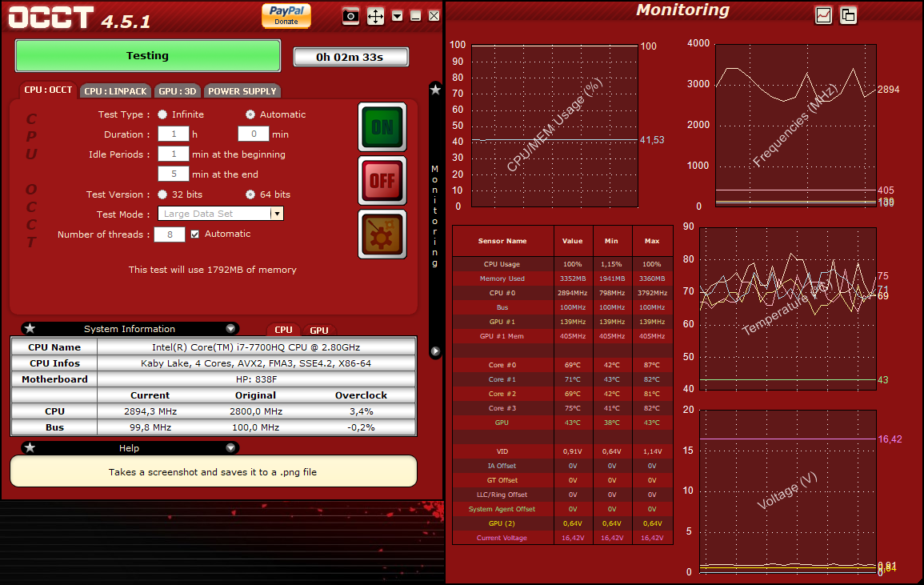The height and width of the screenshot is (585, 924).
Task: Select the GPU system information tab
Action: pyautogui.click(x=319, y=331)
